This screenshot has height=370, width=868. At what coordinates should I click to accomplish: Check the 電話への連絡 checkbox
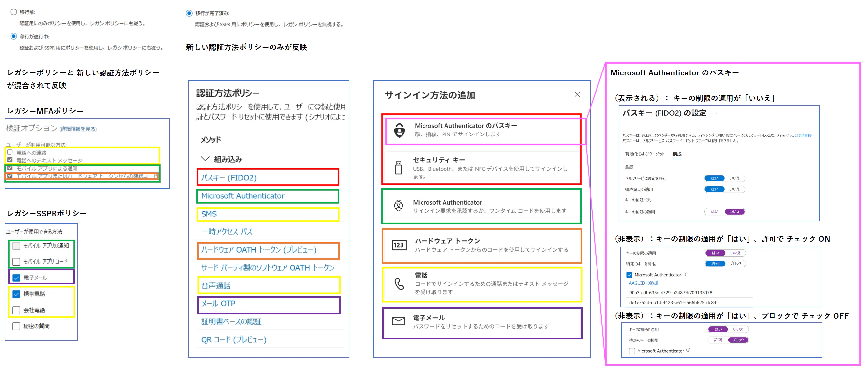click(x=10, y=152)
